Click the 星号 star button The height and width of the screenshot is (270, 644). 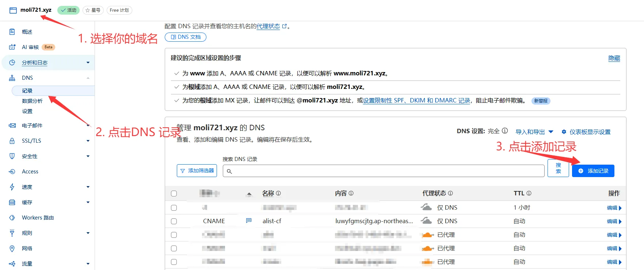(93, 10)
